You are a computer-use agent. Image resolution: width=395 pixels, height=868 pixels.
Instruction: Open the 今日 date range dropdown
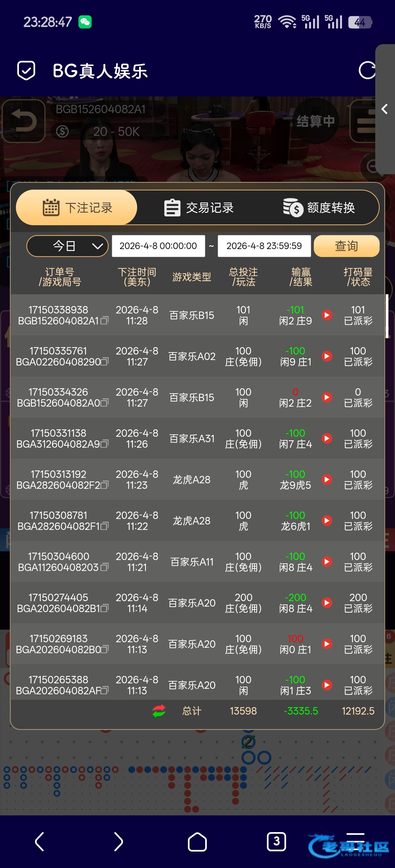tap(67, 246)
